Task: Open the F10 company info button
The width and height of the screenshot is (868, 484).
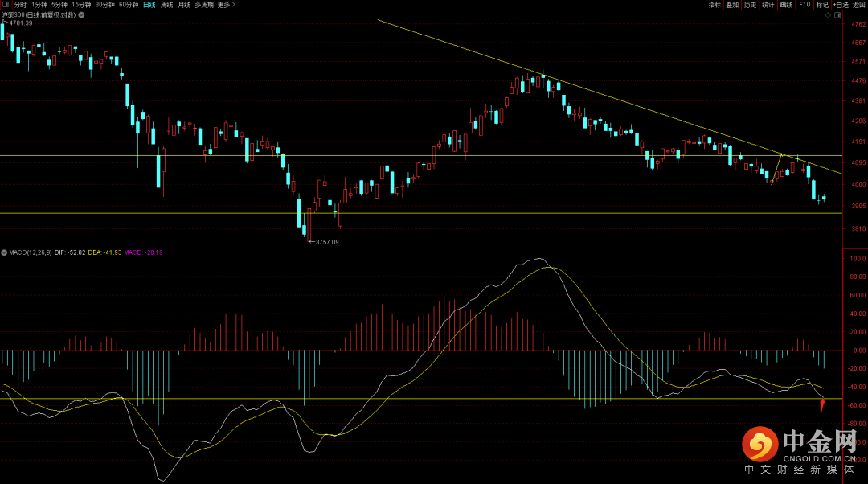Action: coord(805,5)
